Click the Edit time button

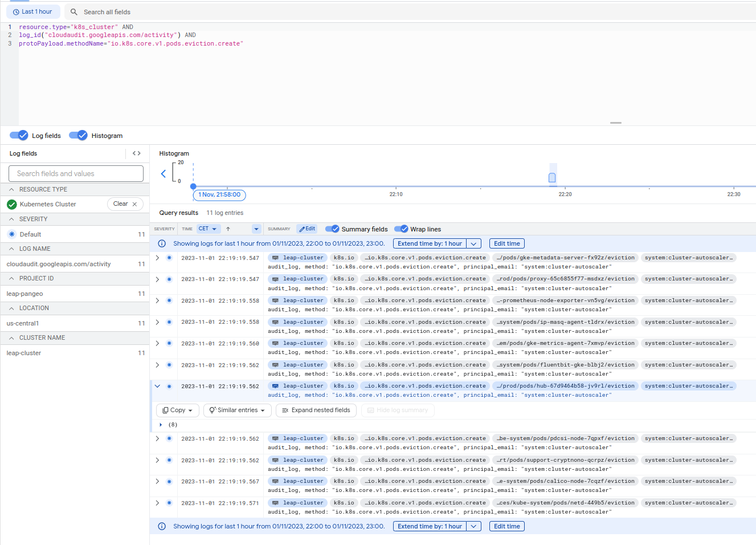506,243
